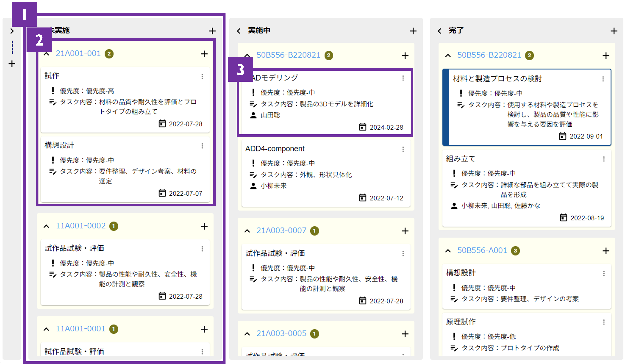The height and width of the screenshot is (364, 625).
Task: Add a task to group 50B556-A001
Action: [606, 251]
